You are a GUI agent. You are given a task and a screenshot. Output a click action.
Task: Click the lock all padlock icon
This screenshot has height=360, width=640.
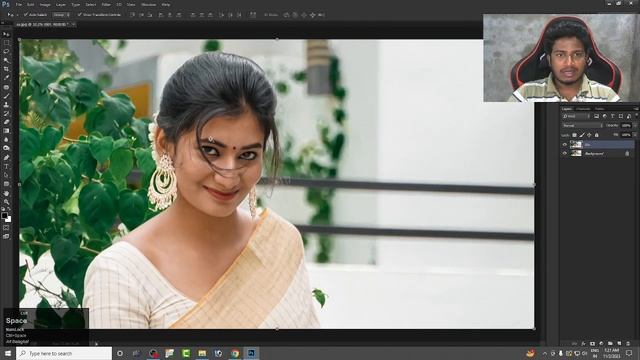(597, 135)
